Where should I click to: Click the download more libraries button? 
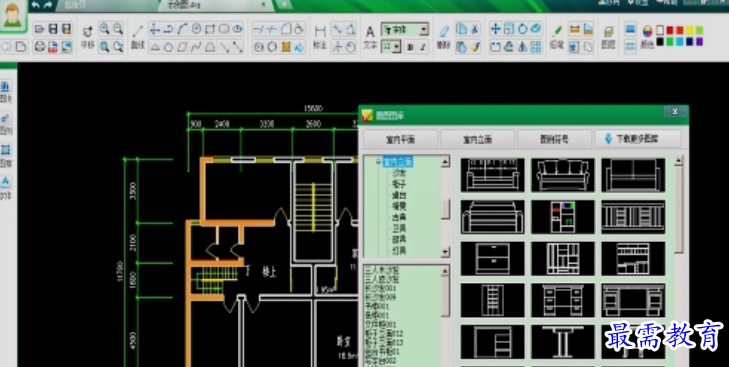click(x=637, y=139)
